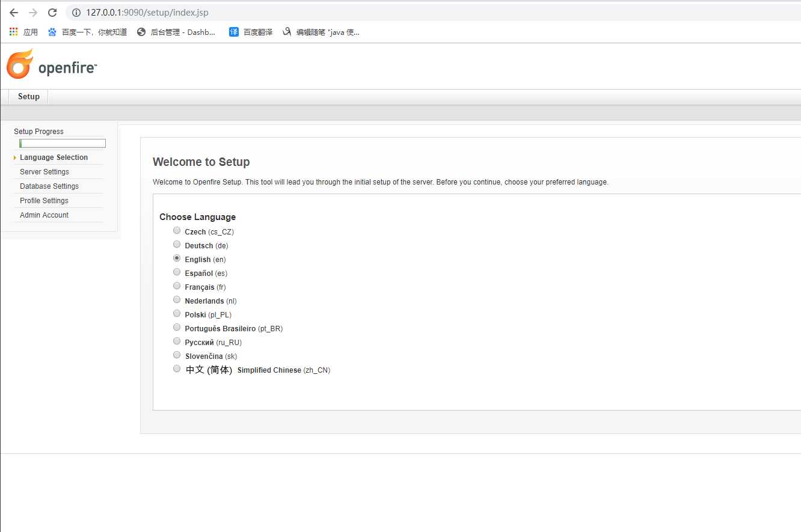Select the Español (es) radio button
The width and height of the screenshot is (801, 532).
(x=177, y=272)
